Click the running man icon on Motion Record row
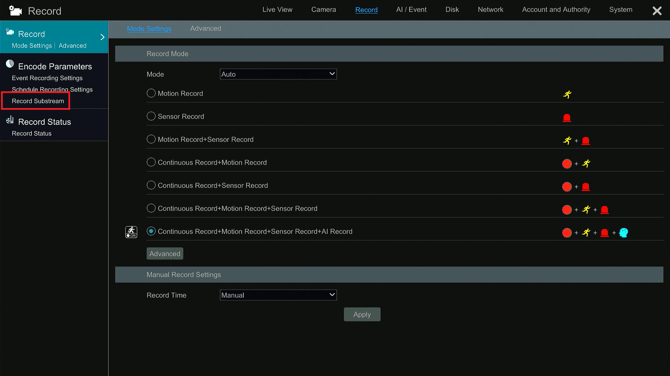The height and width of the screenshot is (376, 670). click(x=567, y=94)
